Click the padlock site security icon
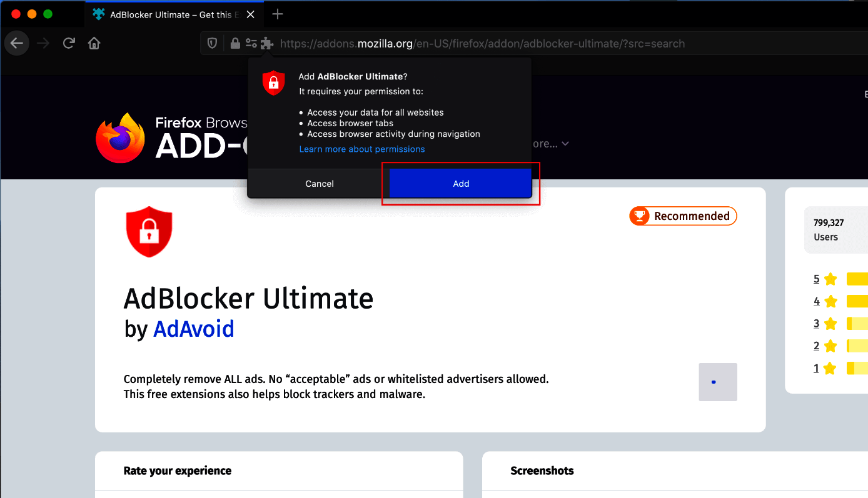The image size is (868, 498). [235, 43]
